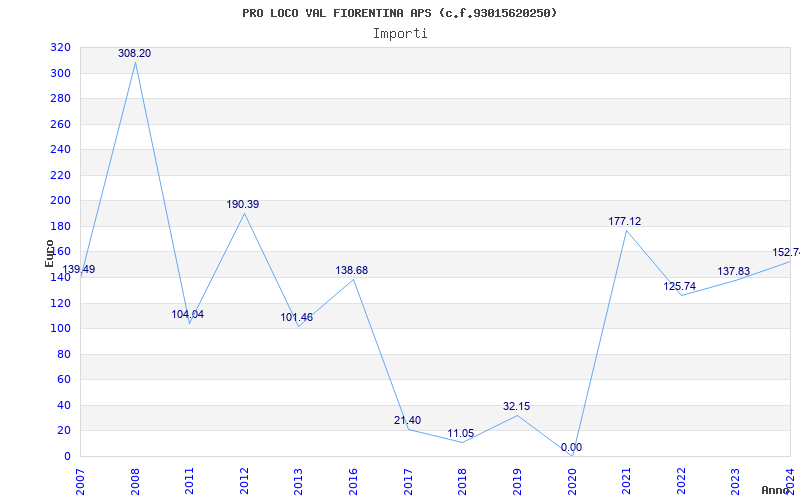Click the 21.40 data label
This screenshot has height=500, width=800.
[407, 420]
